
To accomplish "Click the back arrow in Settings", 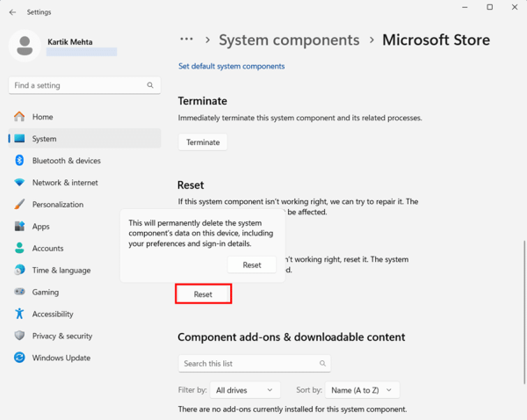I will [12, 12].
